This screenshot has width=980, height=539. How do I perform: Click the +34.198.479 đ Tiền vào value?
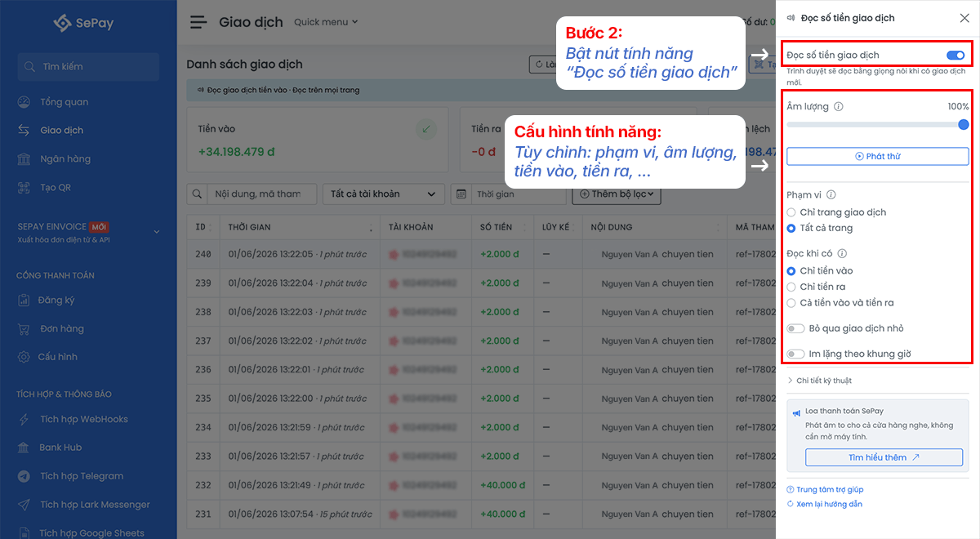[x=237, y=151]
